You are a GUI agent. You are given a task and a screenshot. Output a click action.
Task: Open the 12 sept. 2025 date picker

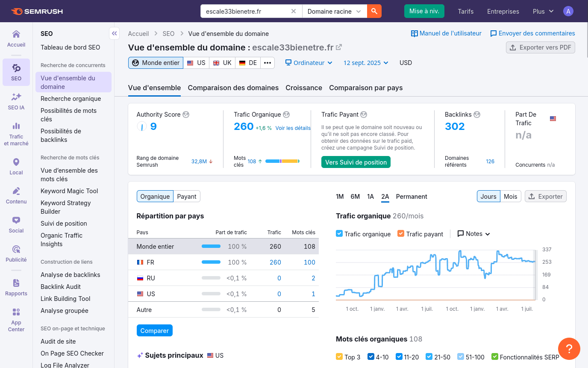pyautogui.click(x=366, y=63)
